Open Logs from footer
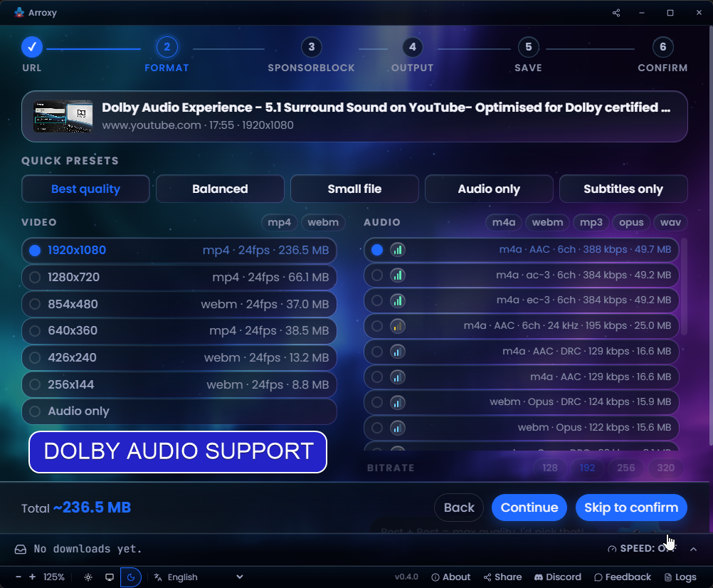Screen dimensions: 713x588 pyautogui.click(x=680, y=577)
